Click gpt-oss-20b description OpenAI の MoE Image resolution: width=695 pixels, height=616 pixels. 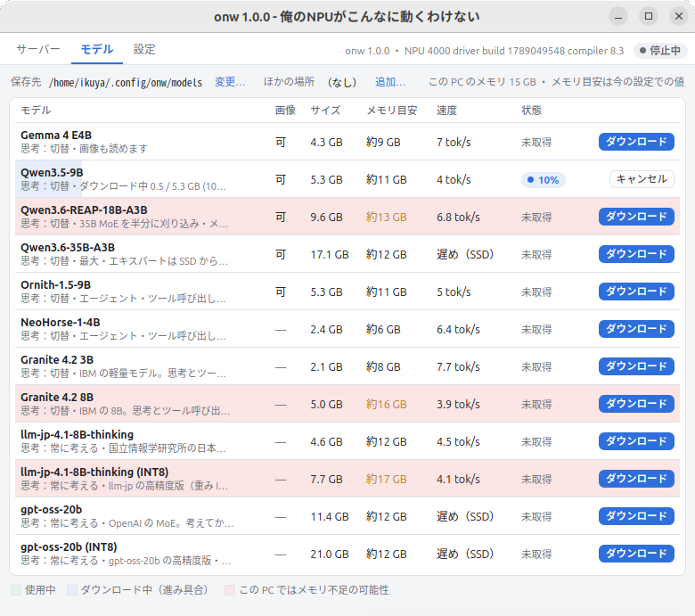pos(147,523)
